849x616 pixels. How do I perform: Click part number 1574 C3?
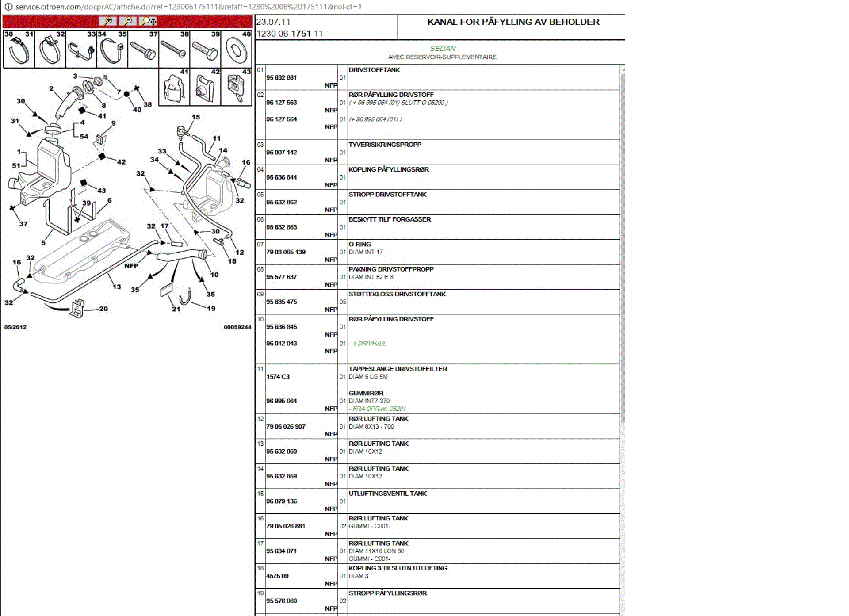[278, 376]
